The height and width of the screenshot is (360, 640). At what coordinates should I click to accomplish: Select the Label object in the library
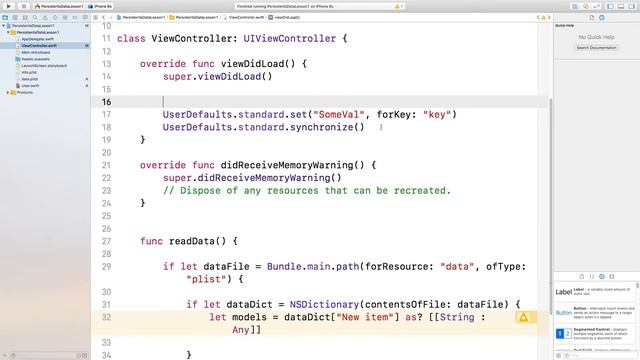(595, 291)
